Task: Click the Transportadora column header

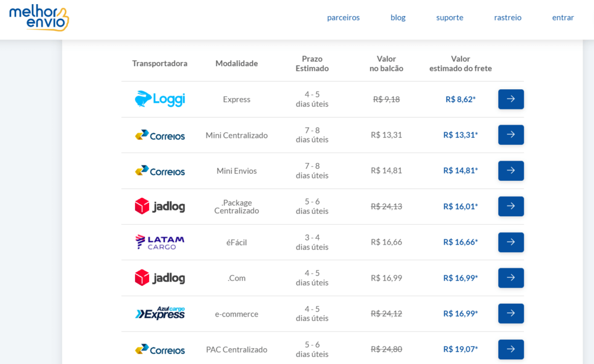Action: (160, 63)
